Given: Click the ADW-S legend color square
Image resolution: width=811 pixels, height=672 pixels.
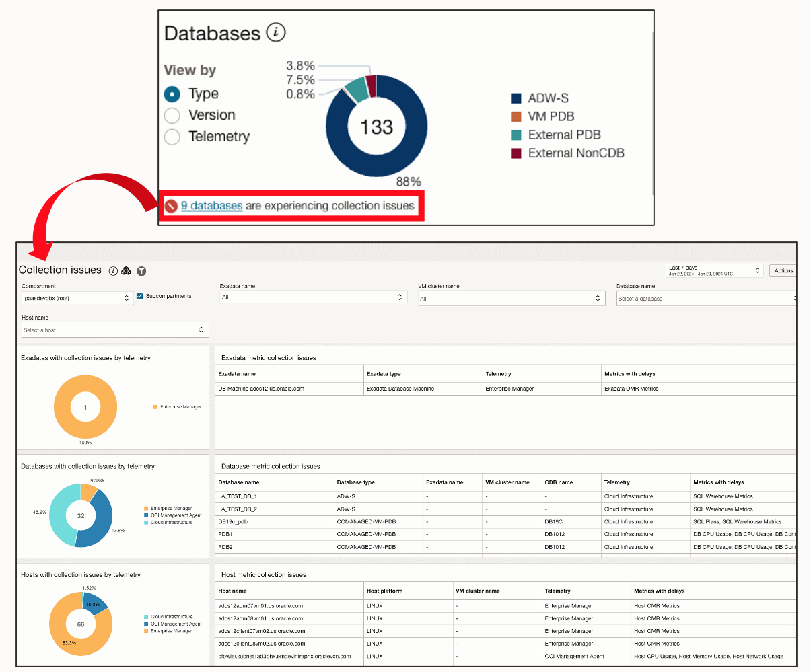Looking at the screenshot, I should [516, 98].
